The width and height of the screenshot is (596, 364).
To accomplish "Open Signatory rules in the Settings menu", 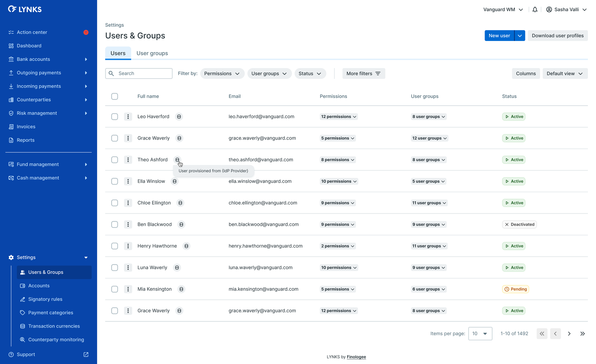I will tap(45, 299).
